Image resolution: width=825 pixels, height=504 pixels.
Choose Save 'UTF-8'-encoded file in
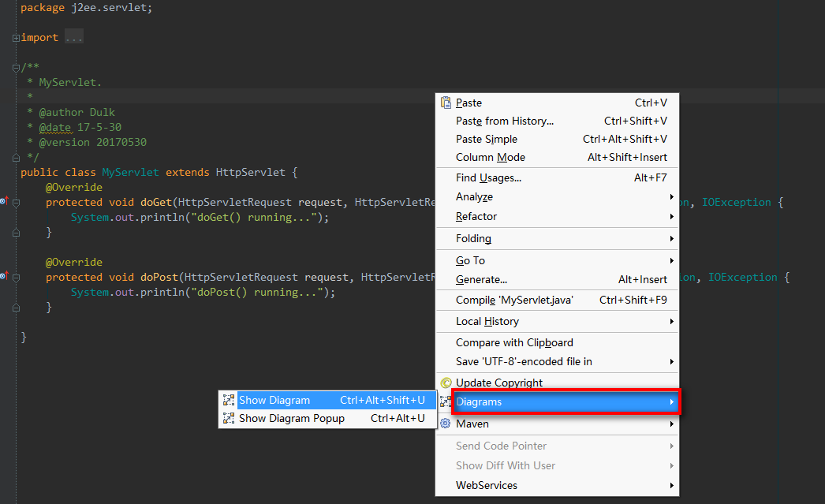(x=557, y=361)
